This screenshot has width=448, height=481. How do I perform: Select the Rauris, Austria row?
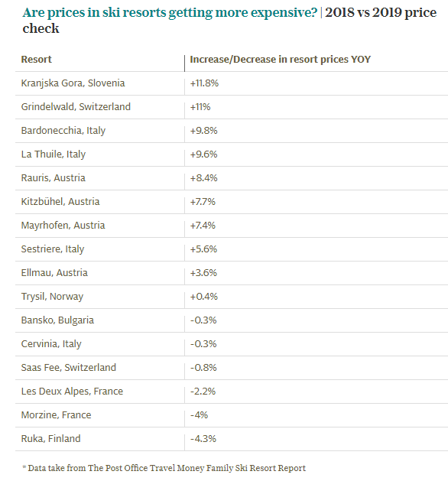(232, 178)
